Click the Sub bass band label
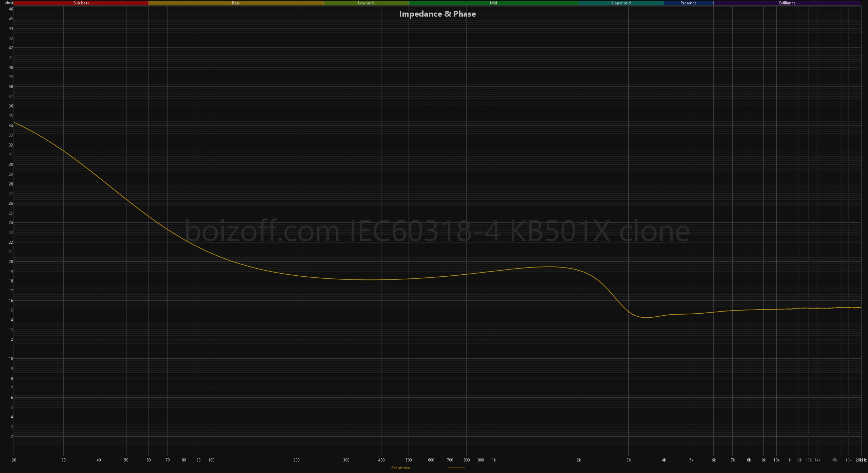 (81, 3)
